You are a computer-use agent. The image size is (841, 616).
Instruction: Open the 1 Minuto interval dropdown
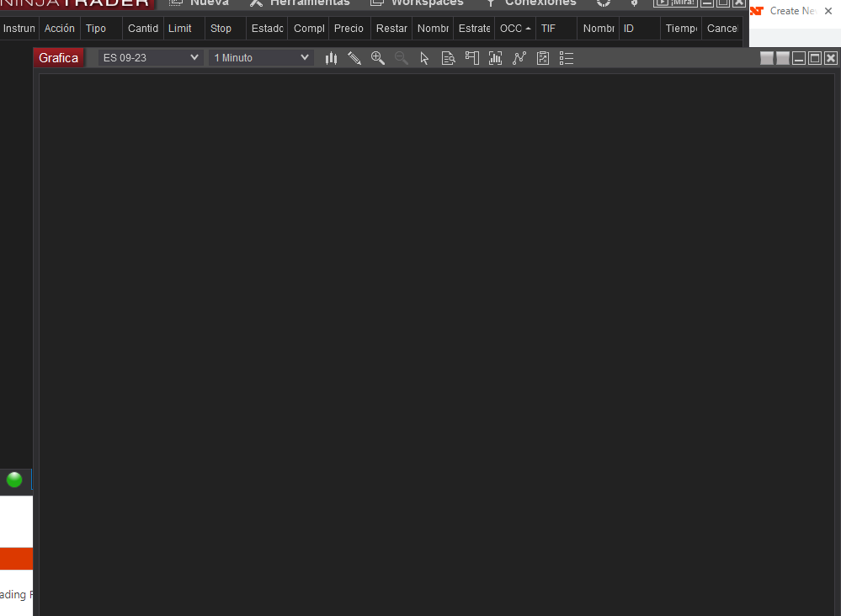[261, 58]
